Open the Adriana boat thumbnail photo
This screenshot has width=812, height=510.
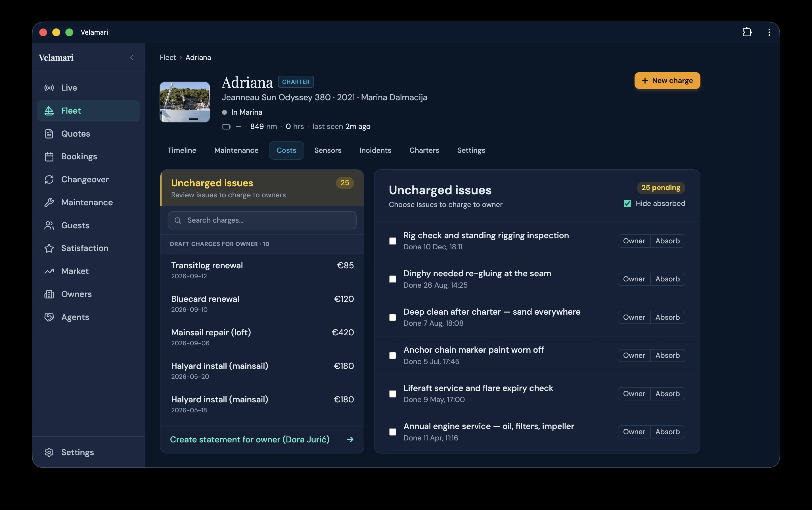(x=185, y=102)
